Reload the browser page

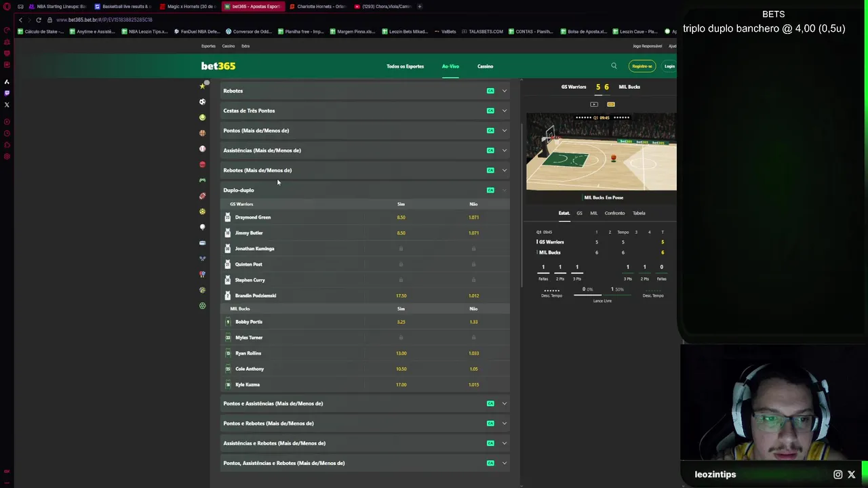pyautogui.click(x=38, y=20)
